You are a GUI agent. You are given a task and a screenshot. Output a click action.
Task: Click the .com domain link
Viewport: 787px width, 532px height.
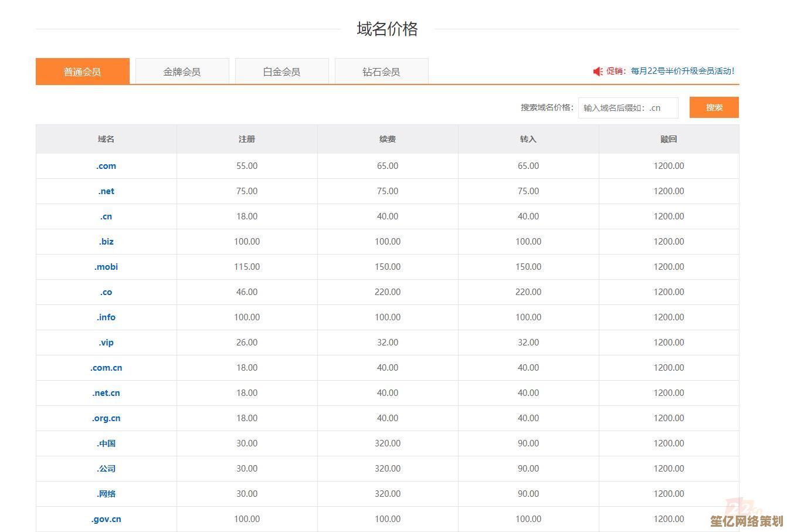(x=106, y=166)
